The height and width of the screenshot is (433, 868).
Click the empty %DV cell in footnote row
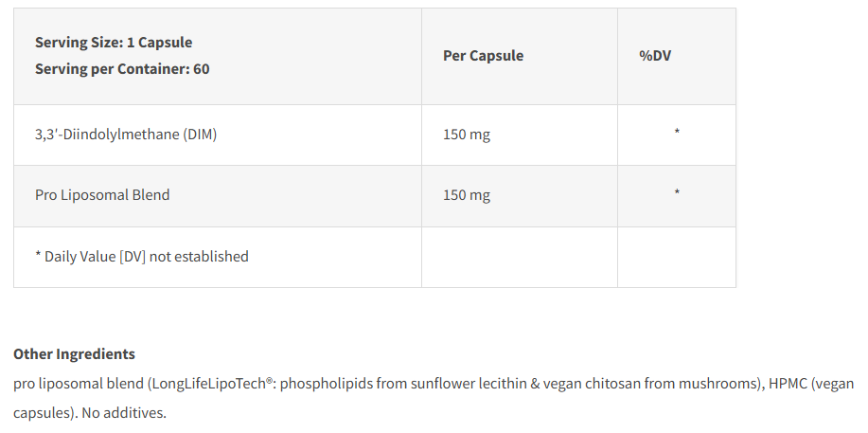677,258
